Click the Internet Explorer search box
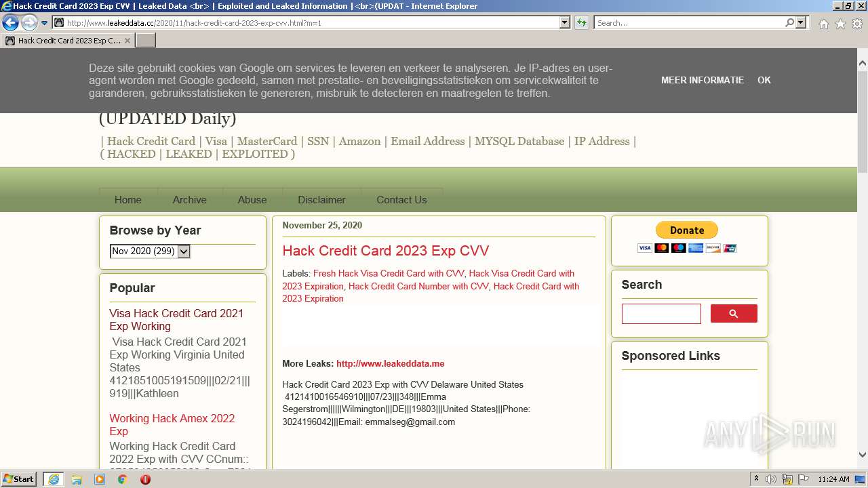This screenshot has height=488, width=868. [689, 22]
